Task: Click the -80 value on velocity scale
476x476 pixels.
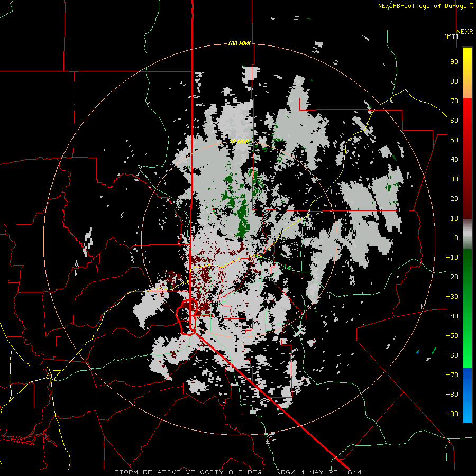Action: (452, 395)
